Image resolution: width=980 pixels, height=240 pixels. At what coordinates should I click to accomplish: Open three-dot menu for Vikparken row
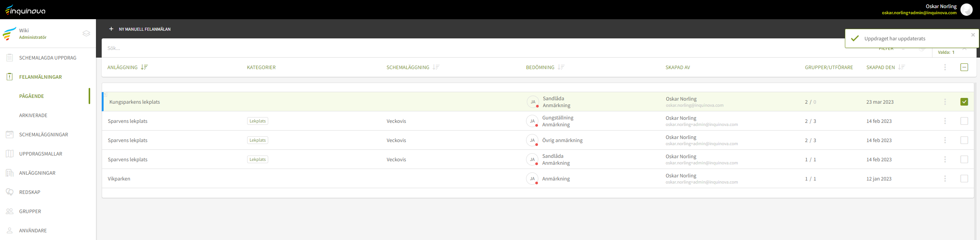(x=945, y=179)
